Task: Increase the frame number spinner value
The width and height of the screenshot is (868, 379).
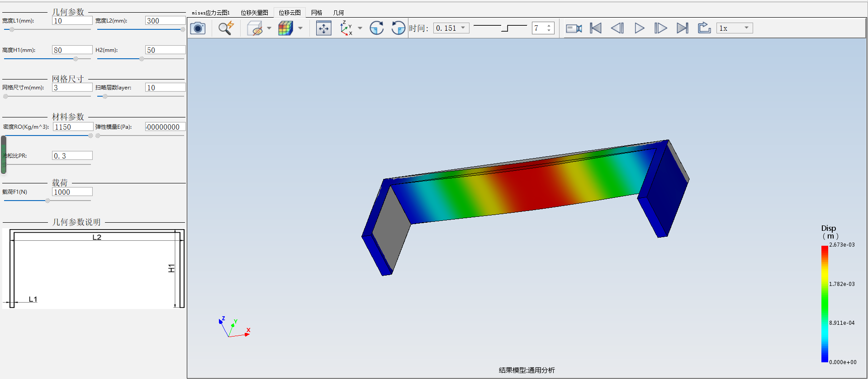Action: coord(549,25)
